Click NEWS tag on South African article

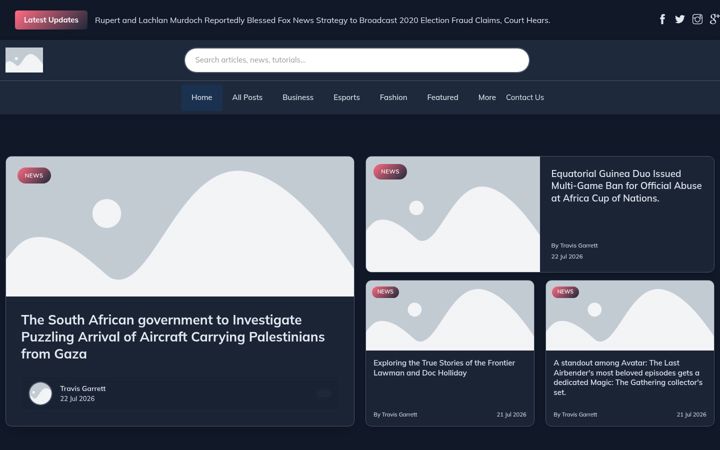(x=34, y=175)
